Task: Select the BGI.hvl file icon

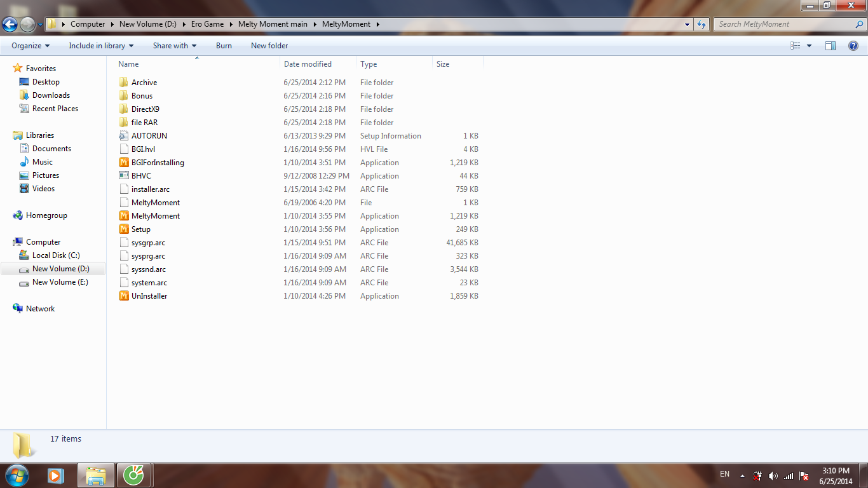Action: pos(124,149)
